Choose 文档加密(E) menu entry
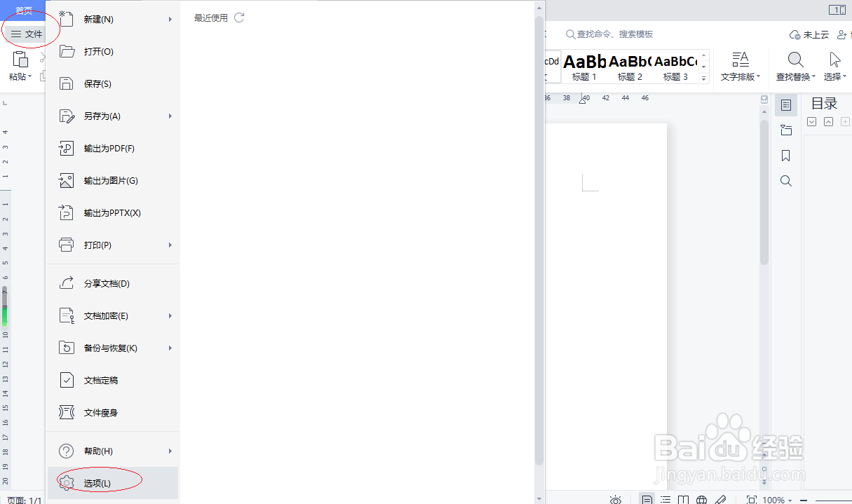 coord(112,316)
